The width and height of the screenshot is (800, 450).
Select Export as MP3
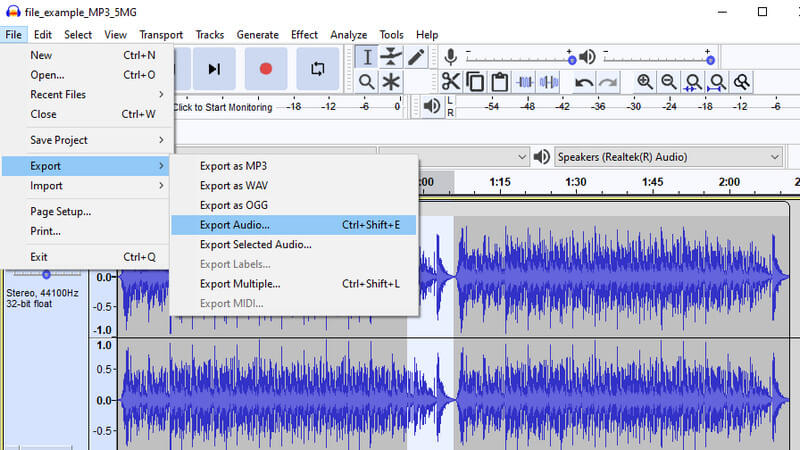coord(294,166)
